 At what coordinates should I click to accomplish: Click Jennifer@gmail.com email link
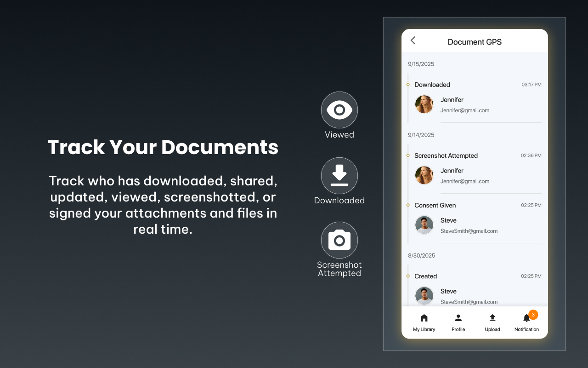point(465,110)
